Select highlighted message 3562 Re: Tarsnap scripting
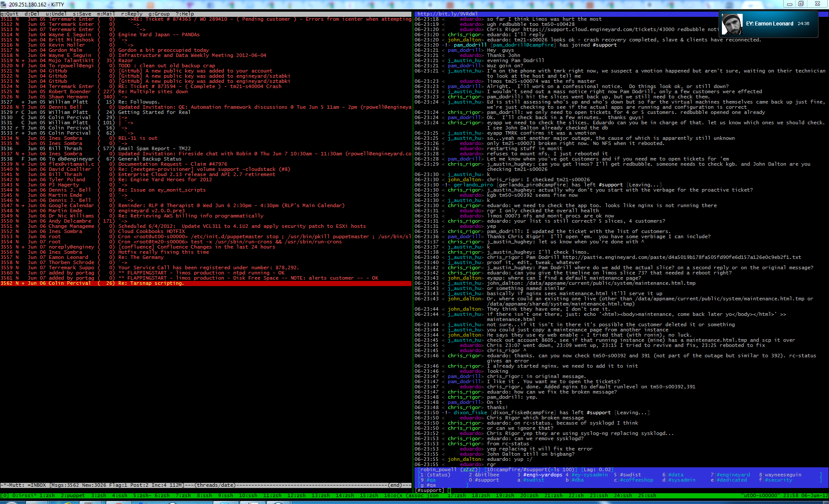Image resolution: width=829 pixels, height=504 pixels. tap(206, 283)
